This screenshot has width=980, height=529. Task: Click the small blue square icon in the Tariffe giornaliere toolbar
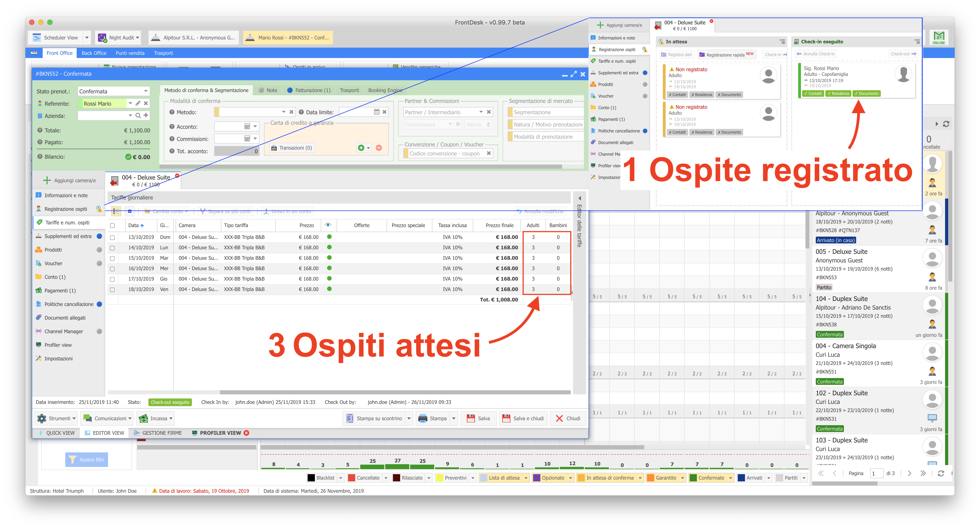click(130, 211)
